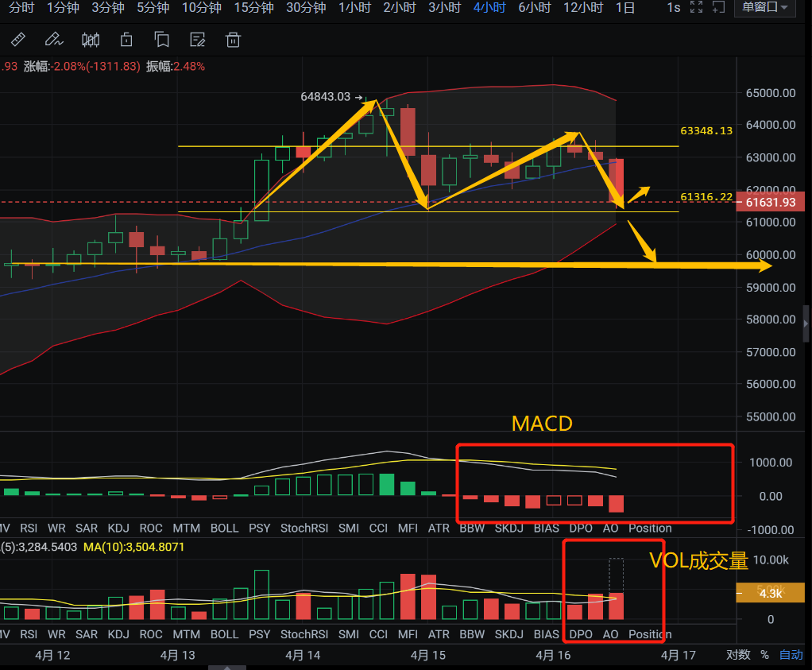Open the candlestick chart style icon
This screenshot has width=812, height=670.
click(x=91, y=40)
